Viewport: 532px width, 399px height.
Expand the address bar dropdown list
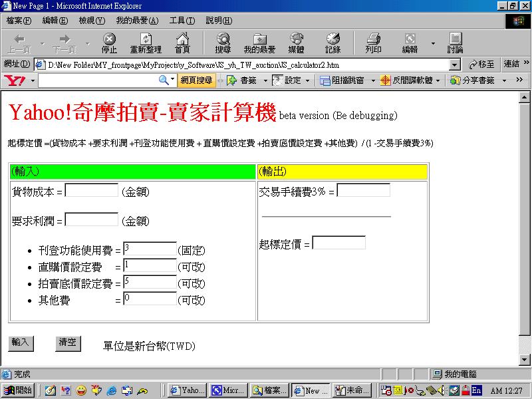pyautogui.click(x=454, y=65)
